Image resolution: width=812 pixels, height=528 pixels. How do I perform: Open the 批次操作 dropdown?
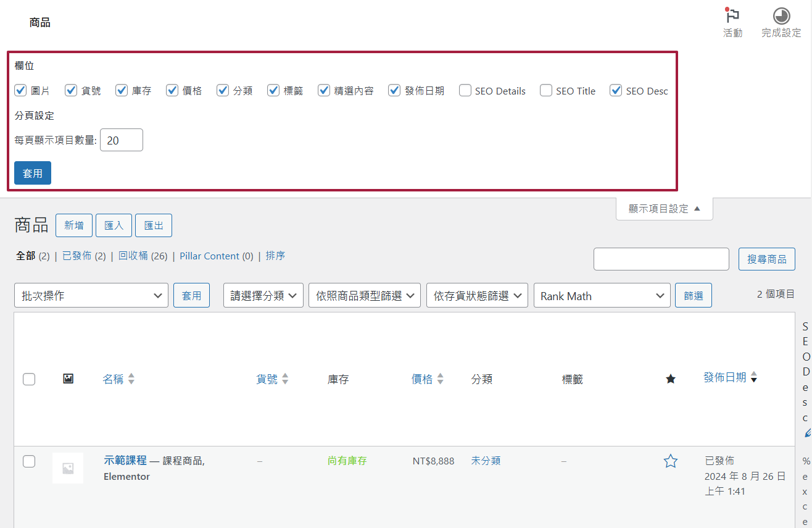[91, 295]
